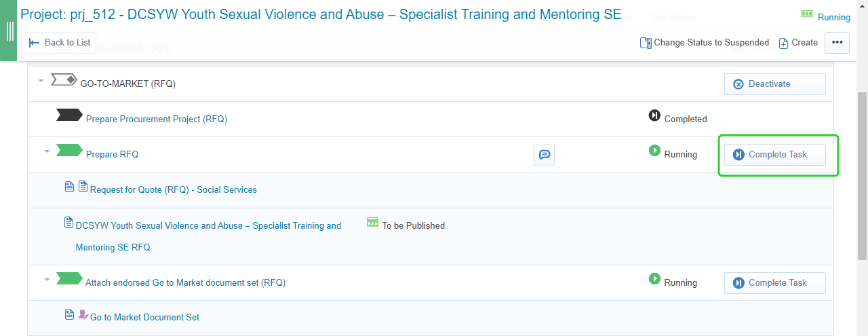Click document icon beside DCSYW Youth Sexual Violence RFQ
868x336 pixels.
(x=68, y=222)
